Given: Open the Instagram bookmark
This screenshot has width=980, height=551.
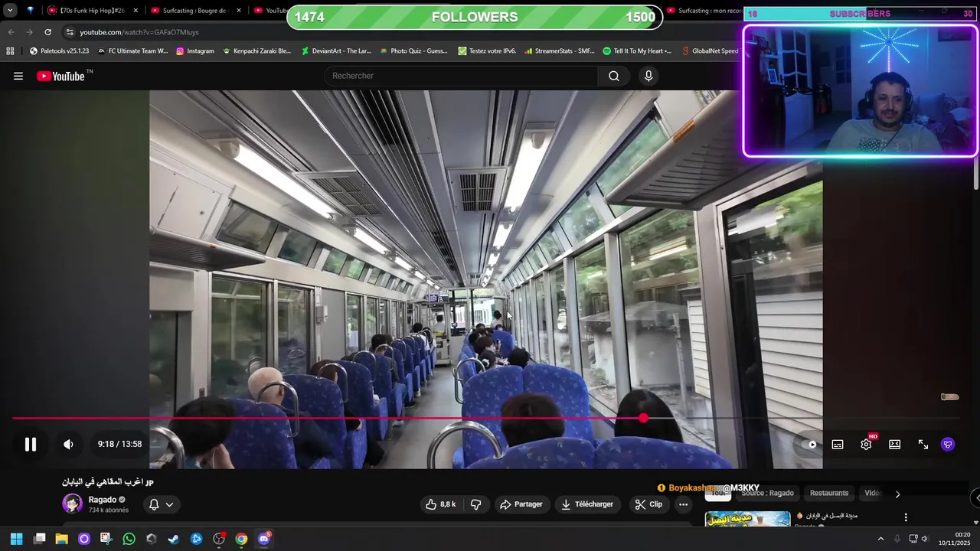Looking at the screenshot, I should pos(194,51).
